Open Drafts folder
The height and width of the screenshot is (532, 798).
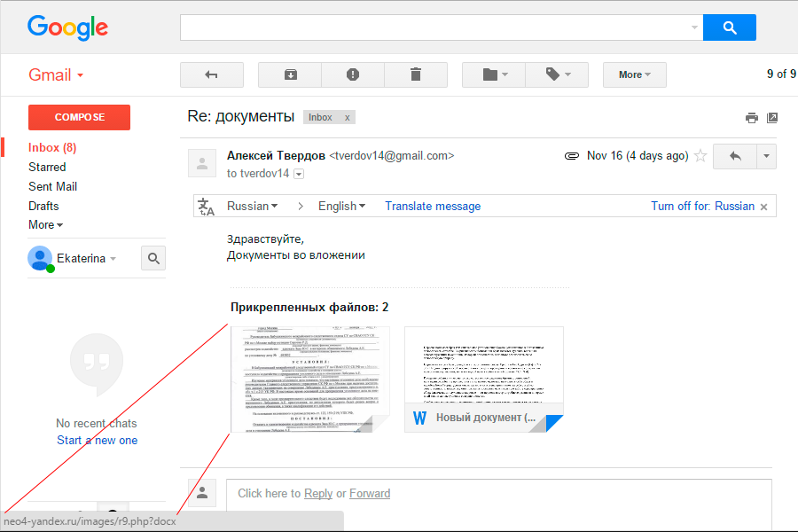43,207
